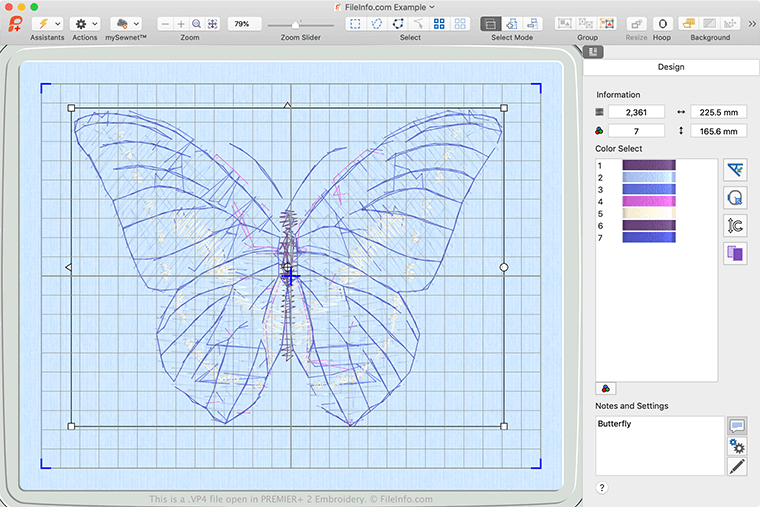
Task: Click the last Background toolbar icon
Action: (730, 23)
